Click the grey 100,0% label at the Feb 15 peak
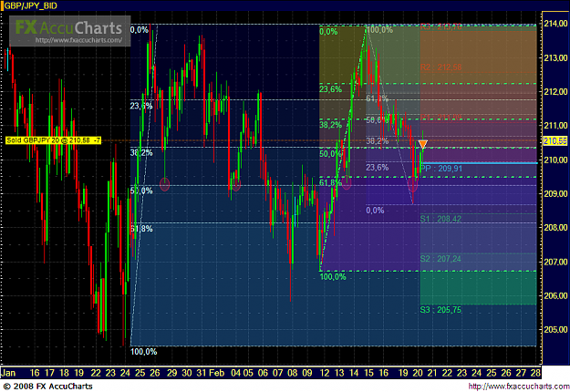Viewport: 570px width, 392px height. click(380, 30)
